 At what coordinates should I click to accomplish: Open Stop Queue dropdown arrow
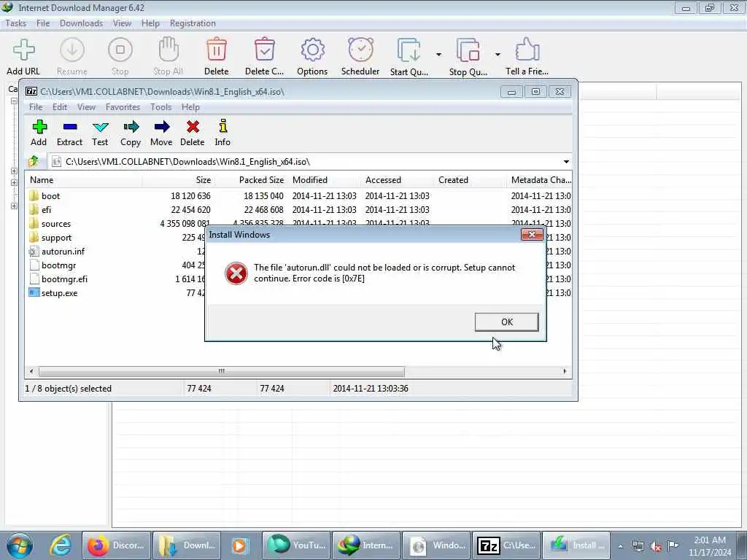pos(498,54)
